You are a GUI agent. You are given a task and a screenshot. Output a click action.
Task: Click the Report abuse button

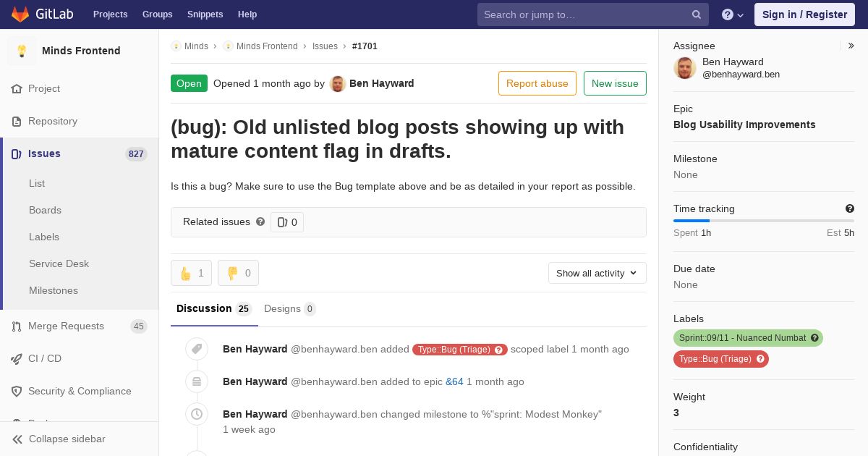[537, 83]
